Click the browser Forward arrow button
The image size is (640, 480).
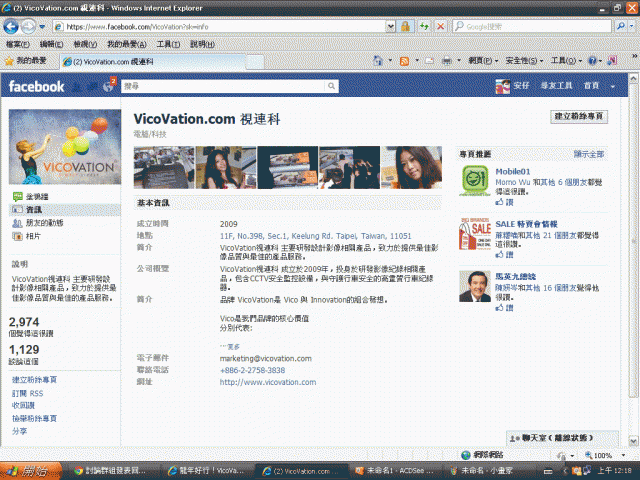[28, 27]
